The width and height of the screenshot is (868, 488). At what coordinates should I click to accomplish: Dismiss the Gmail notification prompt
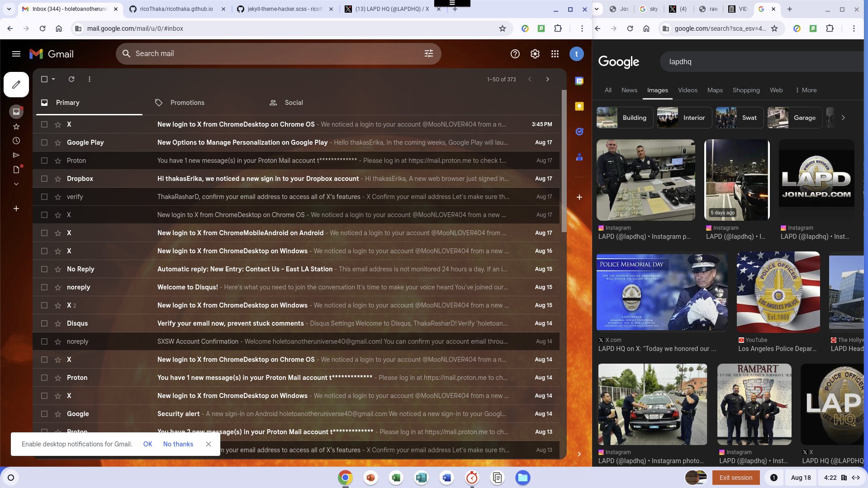(209, 444)
